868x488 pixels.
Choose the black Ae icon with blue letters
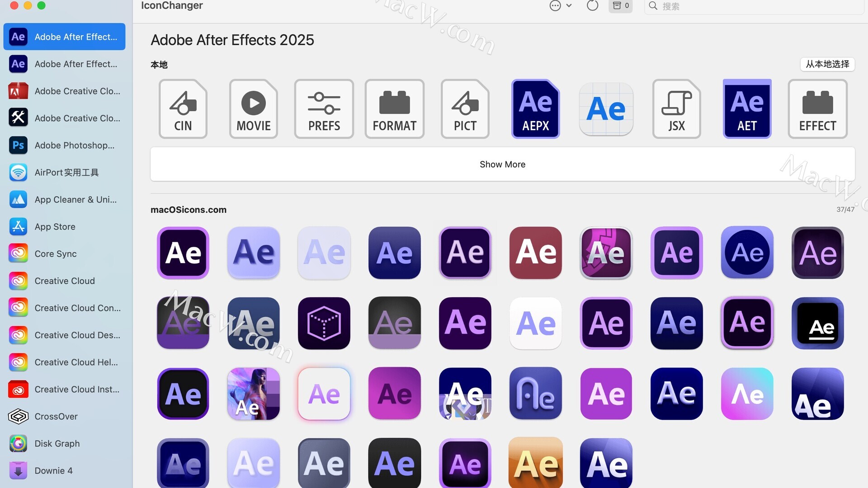pyautogui.click(x=395, y=463)
